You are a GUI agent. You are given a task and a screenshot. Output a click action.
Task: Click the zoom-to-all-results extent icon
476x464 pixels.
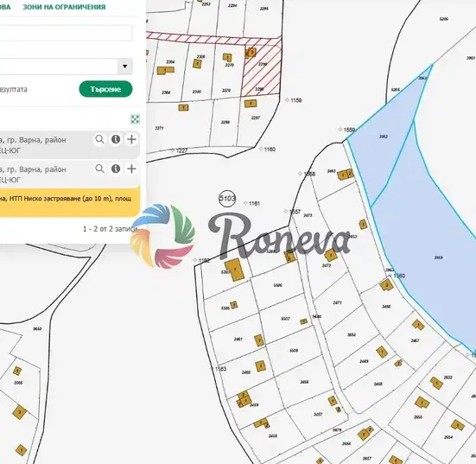135,119
